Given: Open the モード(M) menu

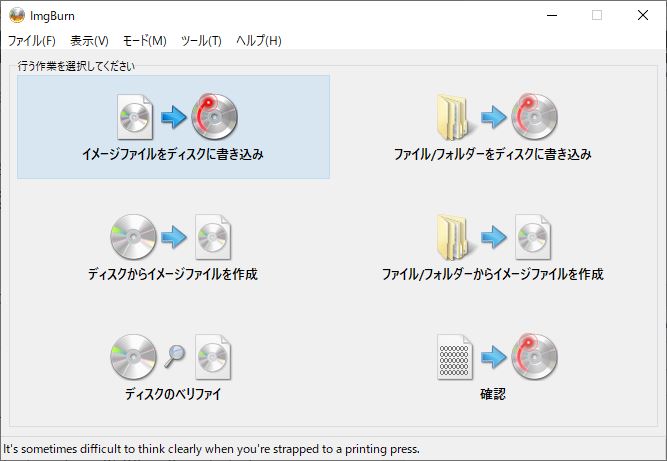Looking at the screenshot, I should [145, 41].
